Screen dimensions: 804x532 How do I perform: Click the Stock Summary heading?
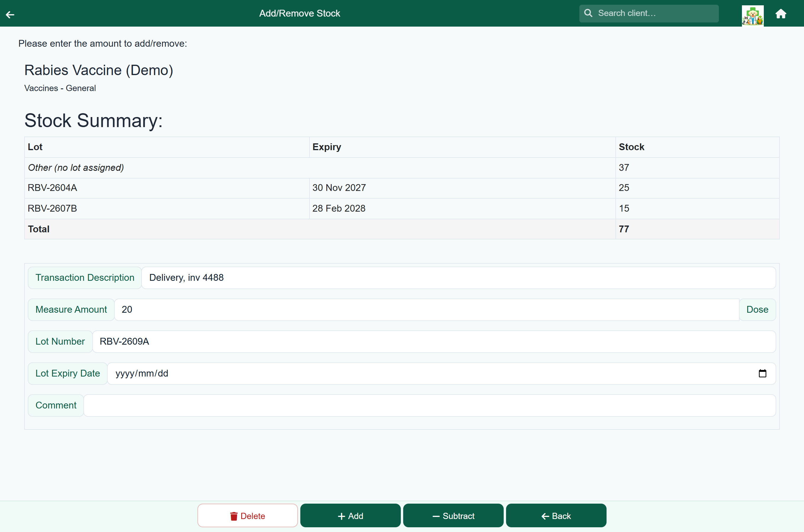pyautogui.click(x=93, y=121)
